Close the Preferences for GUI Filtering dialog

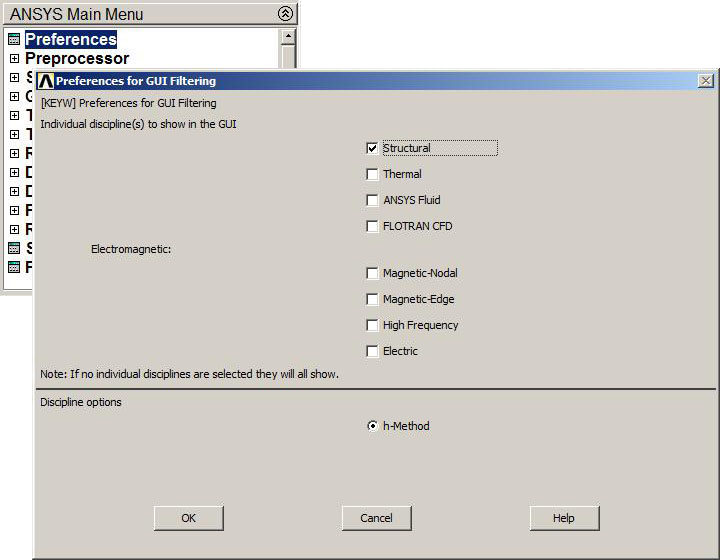tap(705, 81)
